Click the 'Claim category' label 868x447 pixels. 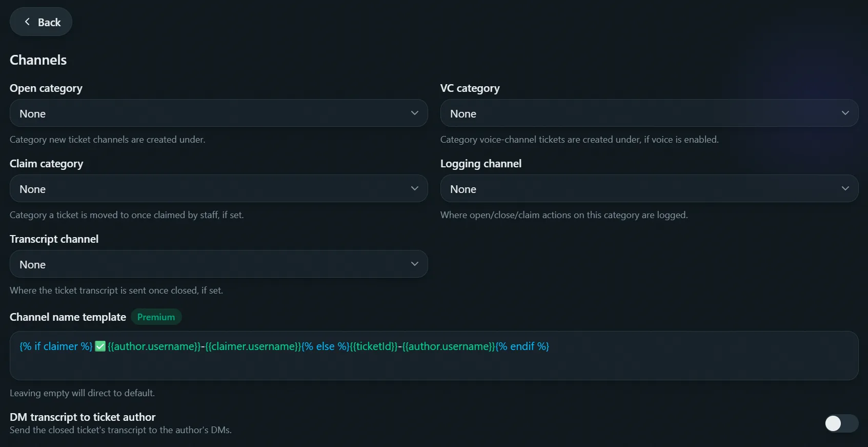(x=46, y=164)
